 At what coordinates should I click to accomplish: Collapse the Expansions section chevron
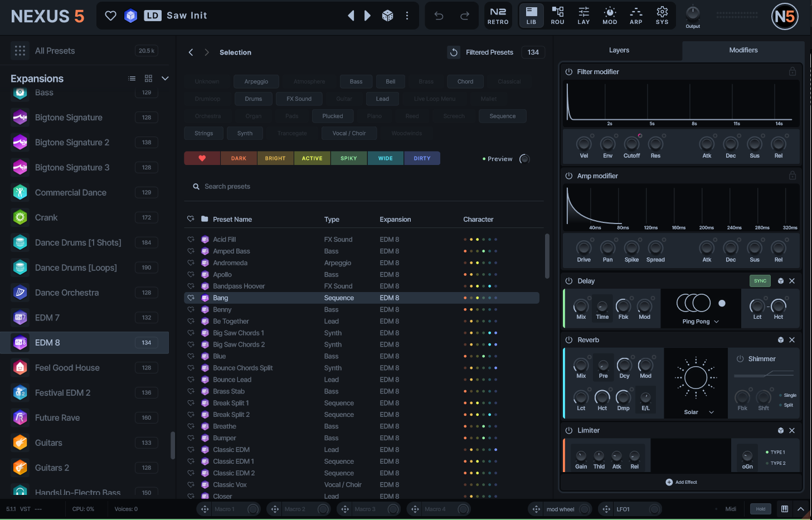[x=165, y=79]
